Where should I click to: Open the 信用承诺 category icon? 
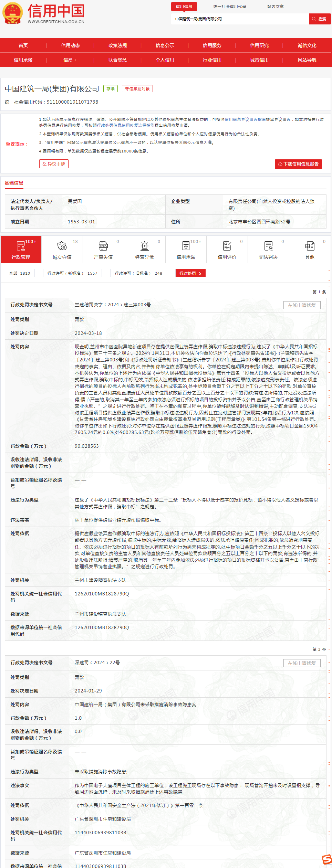click(186, 246)
